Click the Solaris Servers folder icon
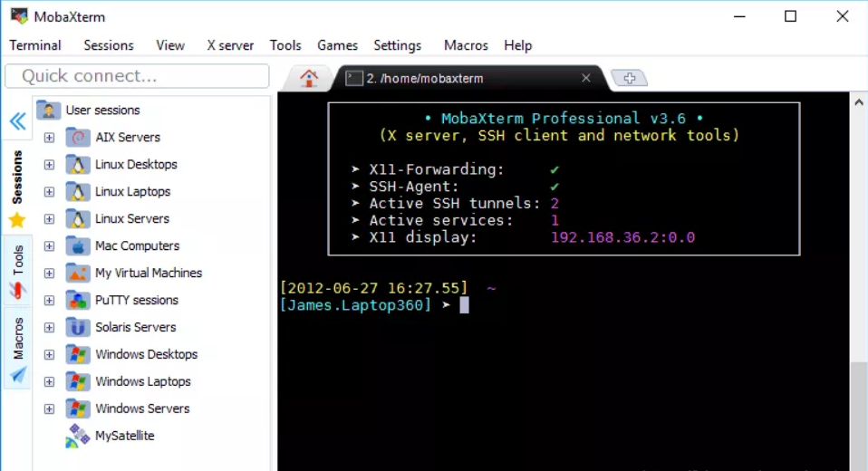The image size is (868, 471). [78, 328]
